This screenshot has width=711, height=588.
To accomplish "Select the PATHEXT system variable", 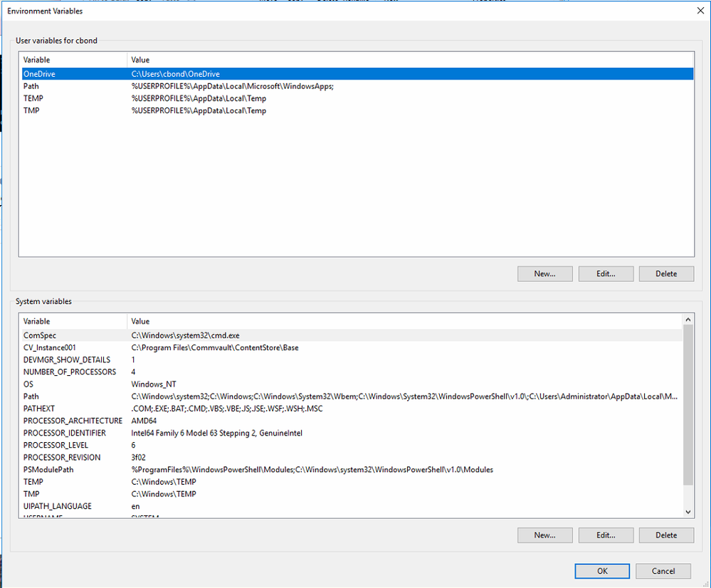I will [352, 409].
